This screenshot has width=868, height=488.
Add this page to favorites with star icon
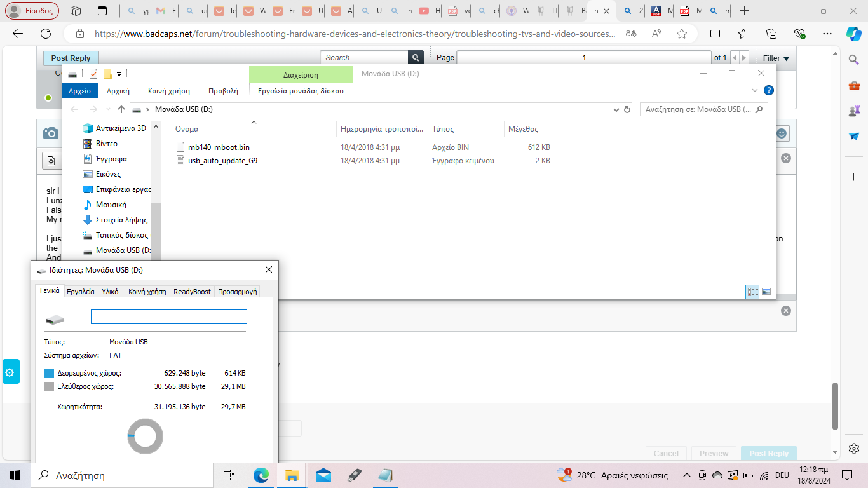[682, 34]
